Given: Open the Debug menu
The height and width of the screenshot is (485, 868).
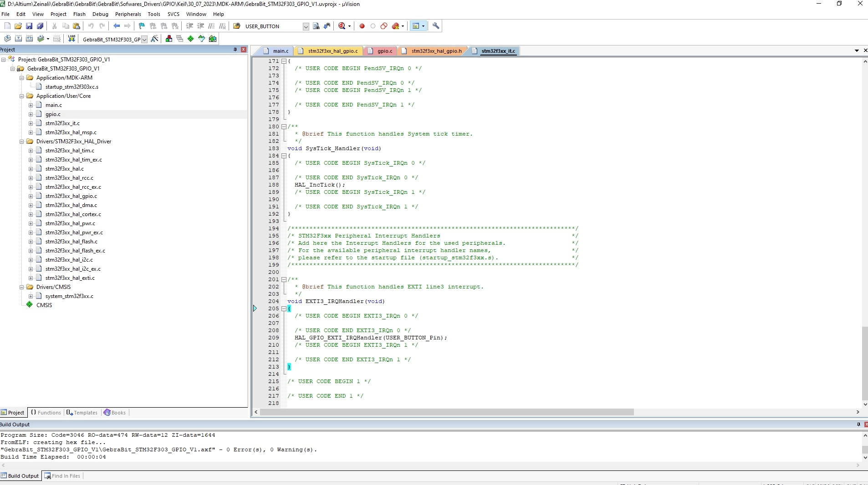Looking at the screenshot, I should 100,14.
